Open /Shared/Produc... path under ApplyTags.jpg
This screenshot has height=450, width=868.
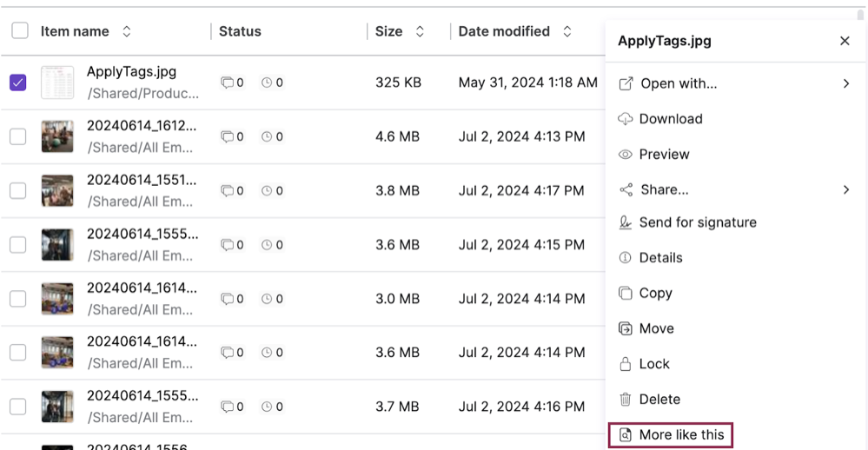142,94
